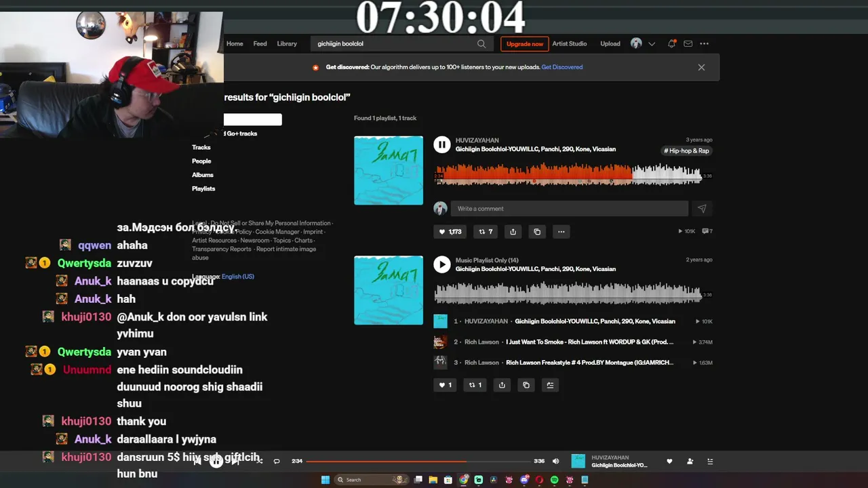Pause the HUVIZAYAHAN track in search results

coord(441,144)
